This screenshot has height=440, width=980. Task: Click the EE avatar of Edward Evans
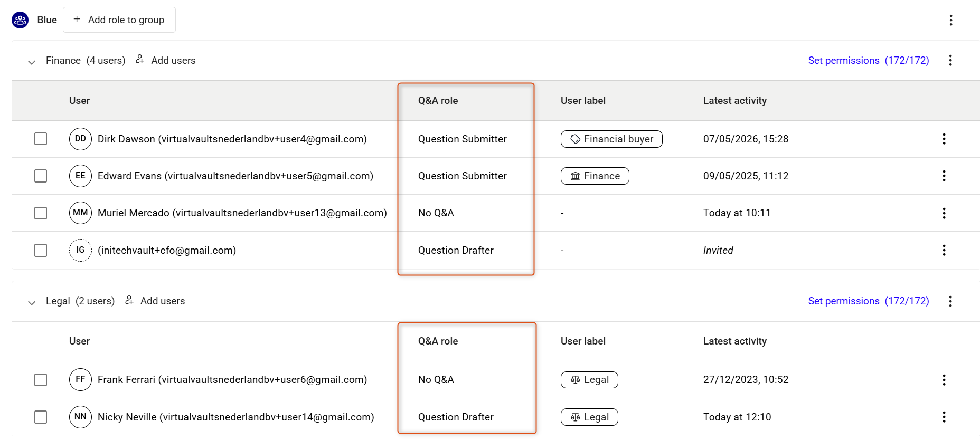(80, 176)
